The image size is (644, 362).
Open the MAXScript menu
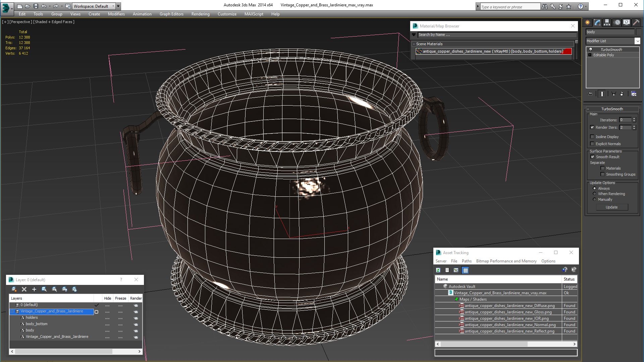(254, 14)
